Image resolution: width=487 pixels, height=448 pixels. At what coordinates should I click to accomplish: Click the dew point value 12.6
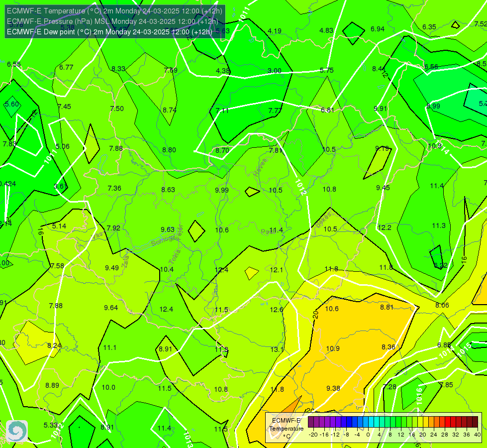tap(277, 310)
